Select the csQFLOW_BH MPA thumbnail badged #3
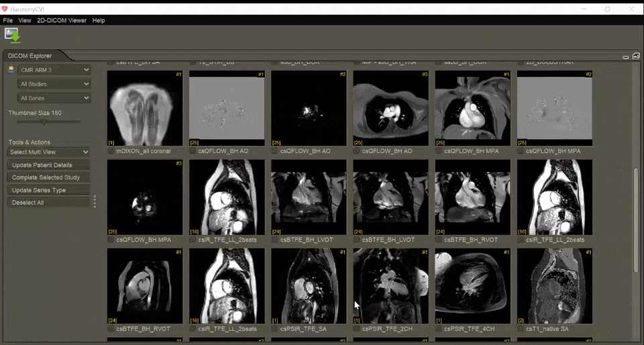This screenshot has width=644, height=345. (145, 197)
